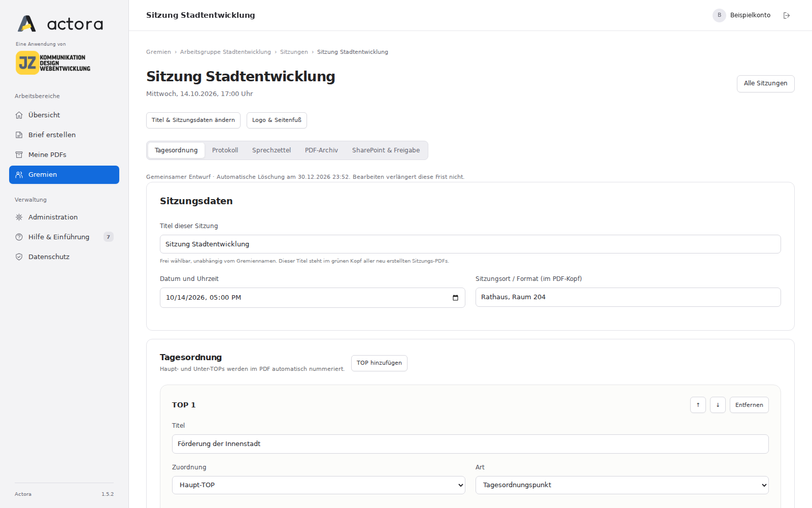This screenshot has height=508, width=812.
Task: Move TOP 1 up with arrow button
Action: 698,405
